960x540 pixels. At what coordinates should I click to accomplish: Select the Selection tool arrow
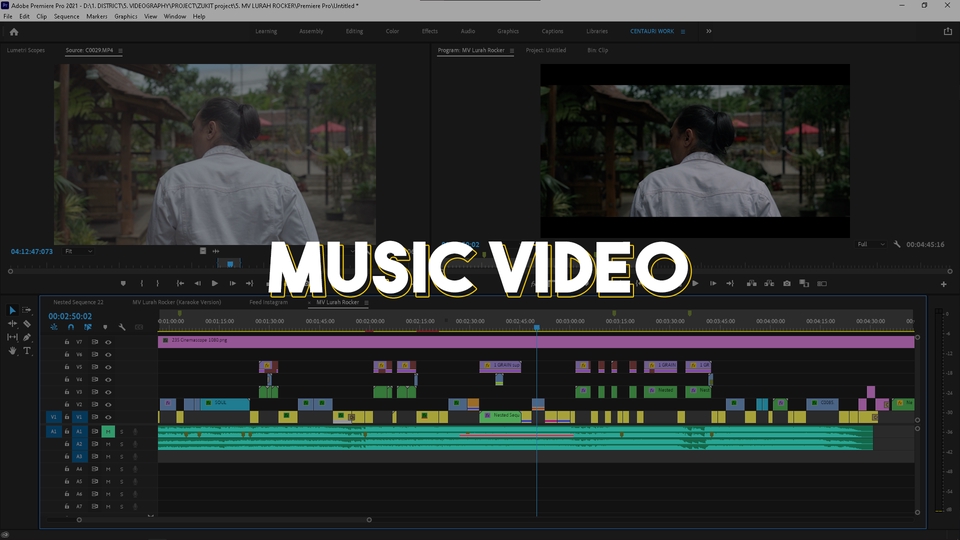(12, 310)
